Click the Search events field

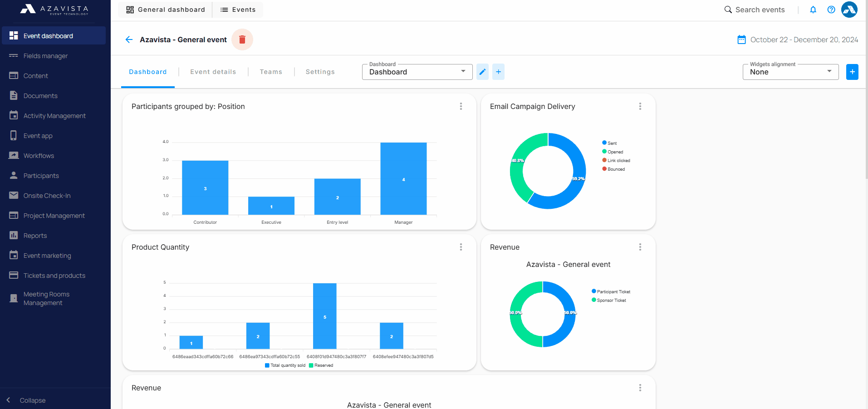tap(760, 10)
